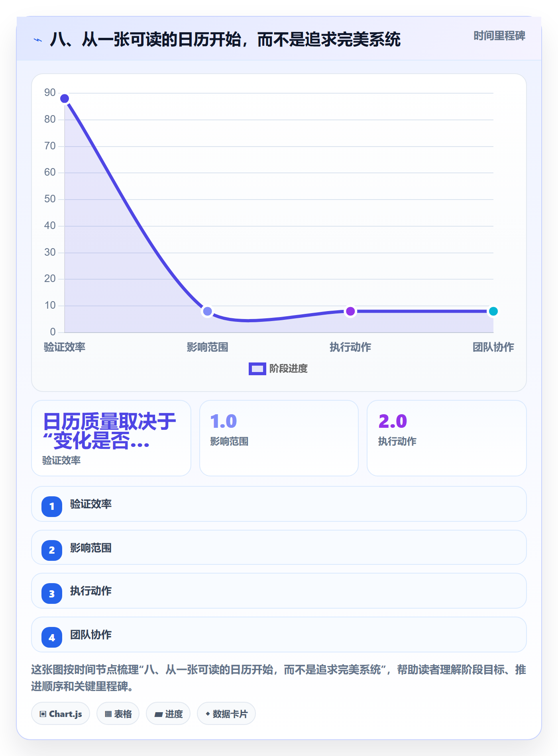Select the 验证效率 list row text
558x756 pixels.
pyautogui.click(x=91, y=504)
